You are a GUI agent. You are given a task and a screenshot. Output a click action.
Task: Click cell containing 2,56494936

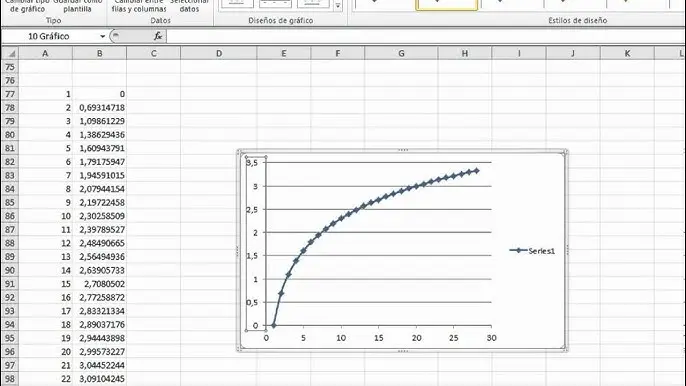click(x=99, y=257)
